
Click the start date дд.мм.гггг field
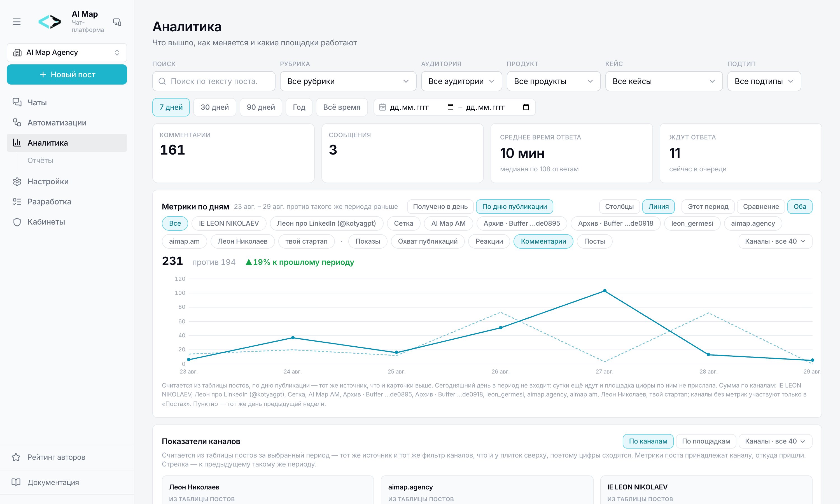pyautogui.click(x=421, y=107)
